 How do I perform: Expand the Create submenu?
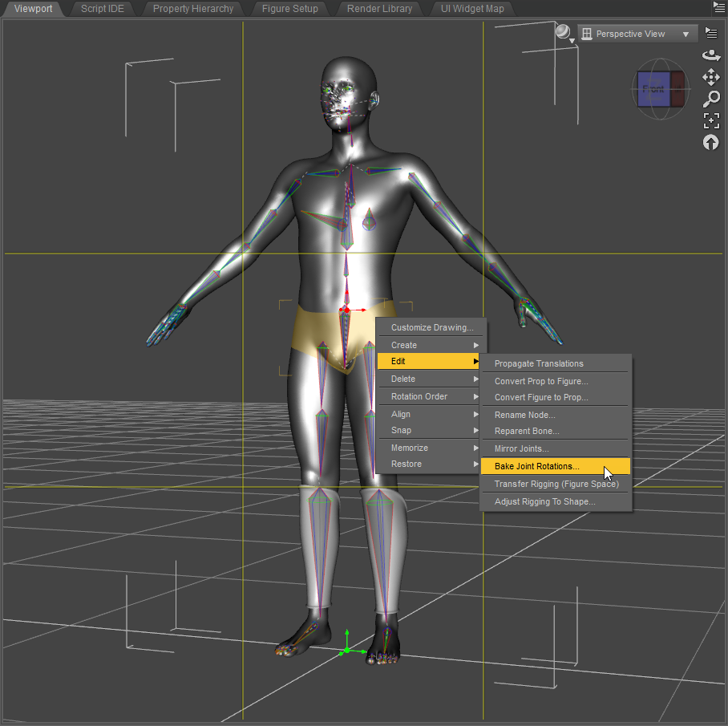tap(430, 345)
